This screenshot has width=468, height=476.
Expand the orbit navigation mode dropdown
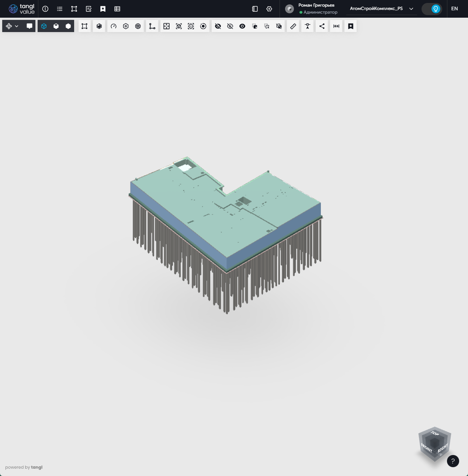[x=12, y=26]
